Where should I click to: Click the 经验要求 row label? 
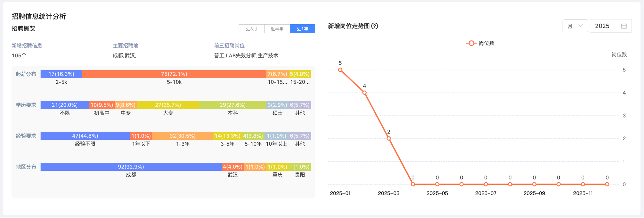click(26, 136)
